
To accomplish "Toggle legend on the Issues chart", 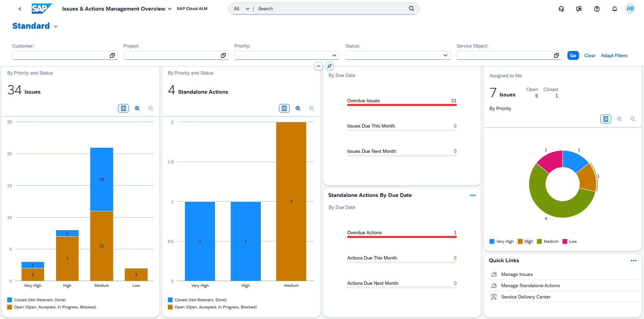I will (x=123, y=108).
